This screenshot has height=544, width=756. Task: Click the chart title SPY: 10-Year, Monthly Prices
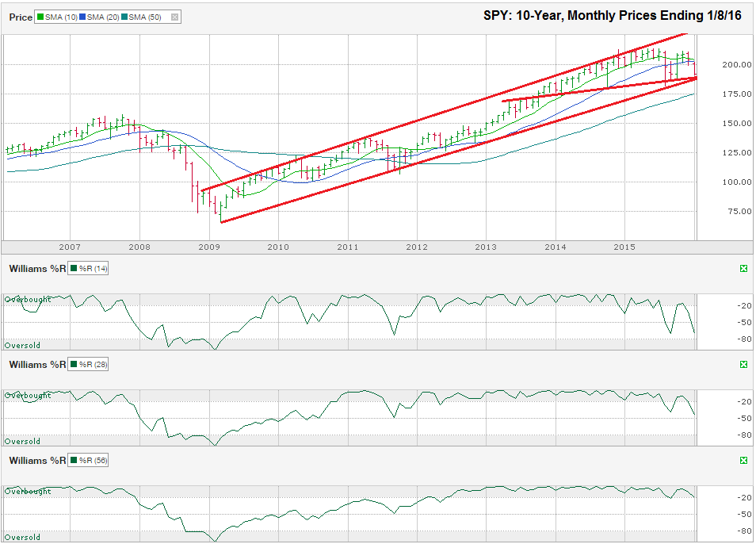[x=613, y=15]
